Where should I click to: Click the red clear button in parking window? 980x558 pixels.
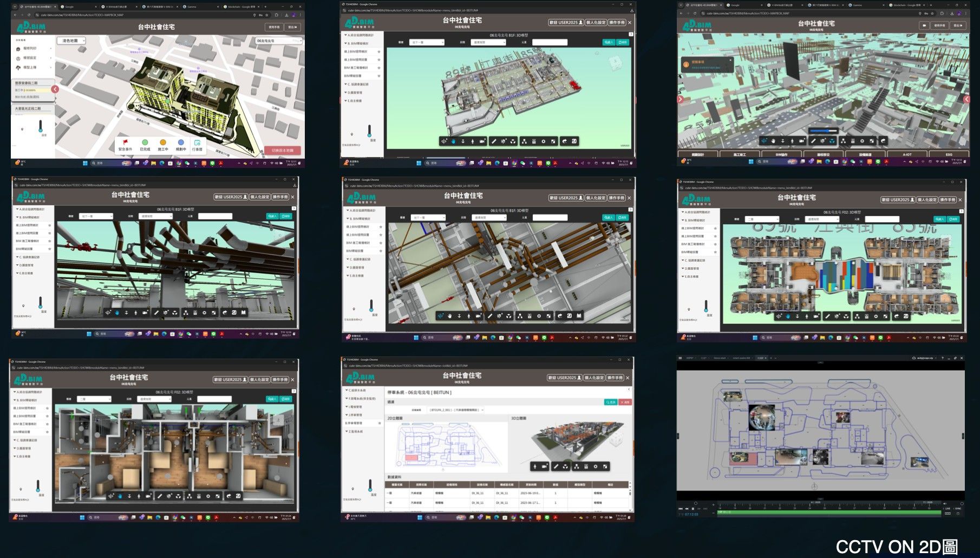[625, 402]
